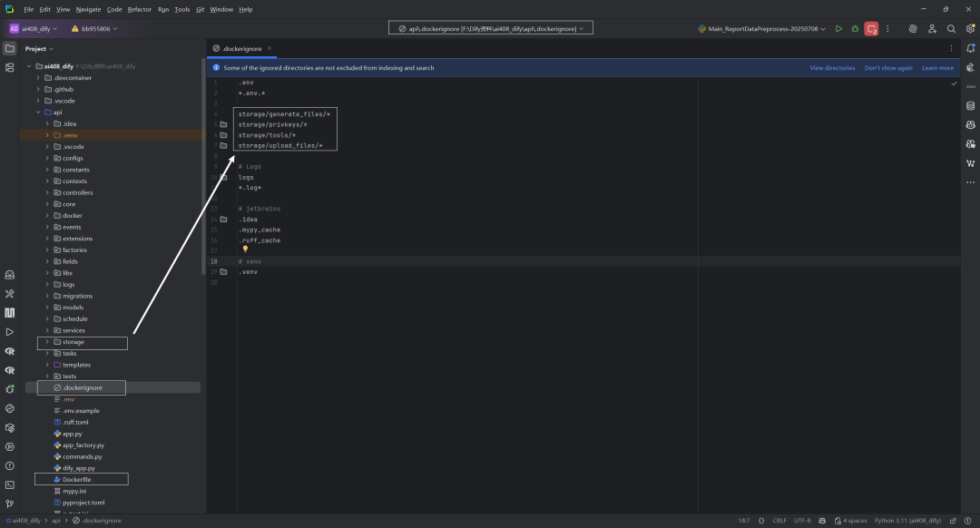Expand the migrations folder
The image size is (980, 528).
[47, 296]
